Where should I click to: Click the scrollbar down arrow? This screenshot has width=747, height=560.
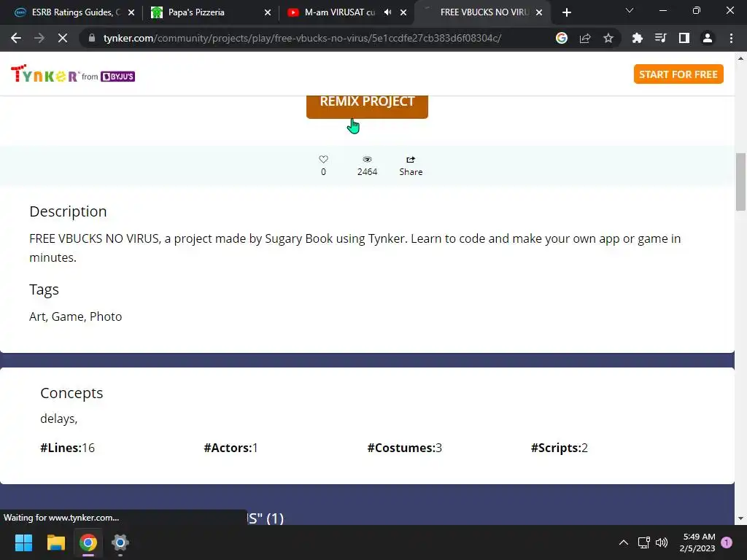coord(741,518)
